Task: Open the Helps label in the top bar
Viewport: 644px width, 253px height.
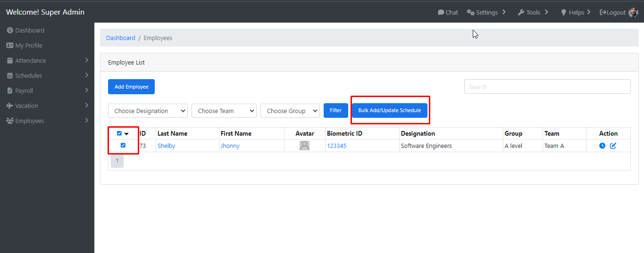Action: pos(576,12)
